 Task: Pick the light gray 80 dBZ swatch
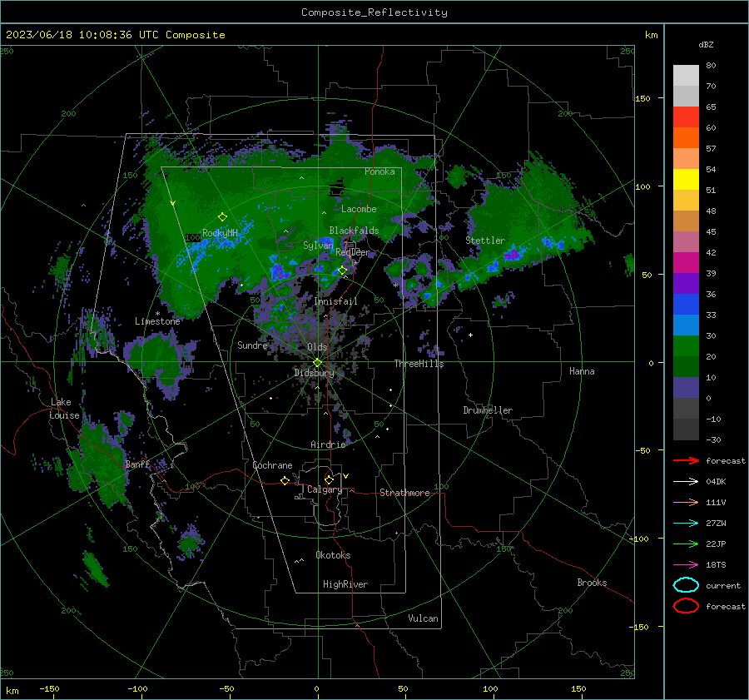point(686,76)
